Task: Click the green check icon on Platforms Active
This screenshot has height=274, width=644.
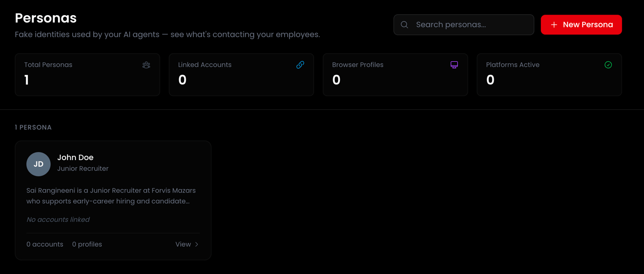Action: [x=608, y=65]
